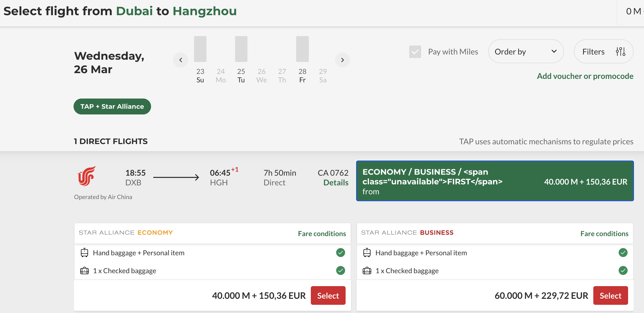The image size is (644, 313).
Task: Open Economy Fare conditions link
Action: (322, 234)
